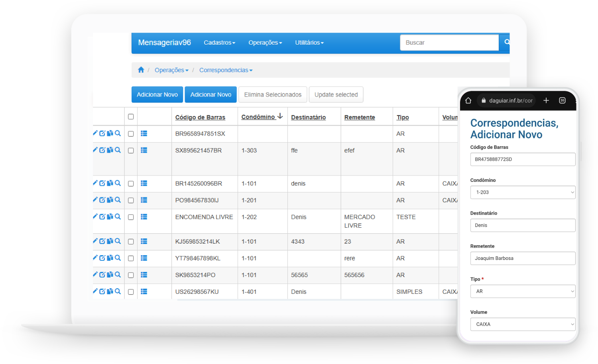The image size is (598, 364).
Task: Click the pencil edit icon for KJ569853214LK
Action: tap(95, 241)
